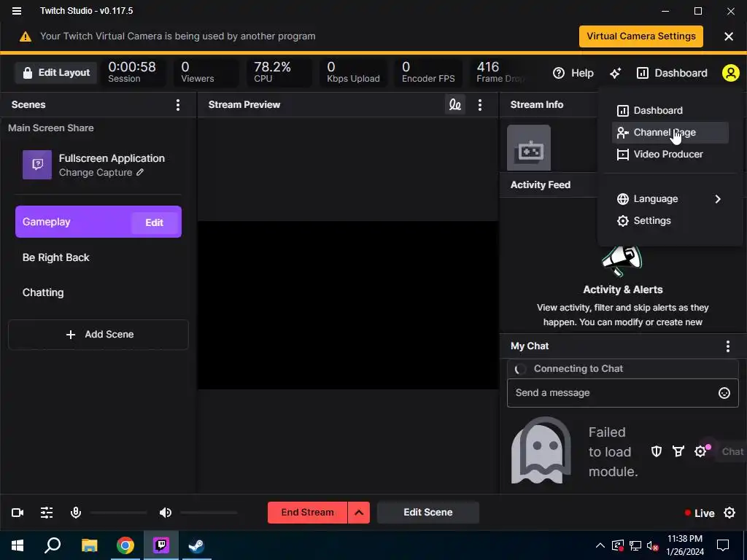Open Settings from the profile menu
The height and width of the screenshot is (560, 747).
(670, 221)
